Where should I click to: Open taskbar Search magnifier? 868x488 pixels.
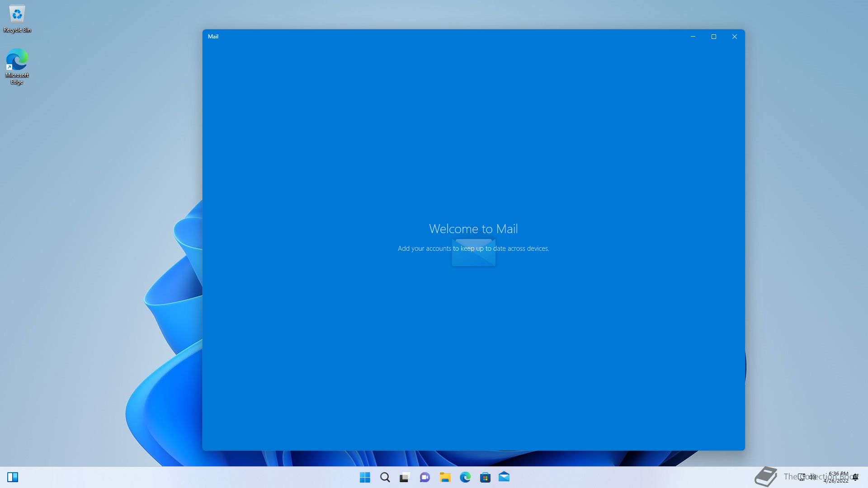point(385,477)
